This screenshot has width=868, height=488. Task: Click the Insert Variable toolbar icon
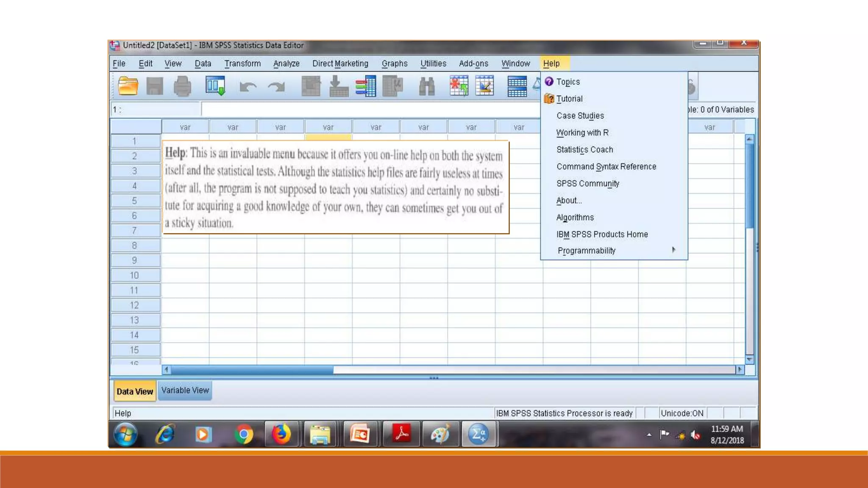484,86
